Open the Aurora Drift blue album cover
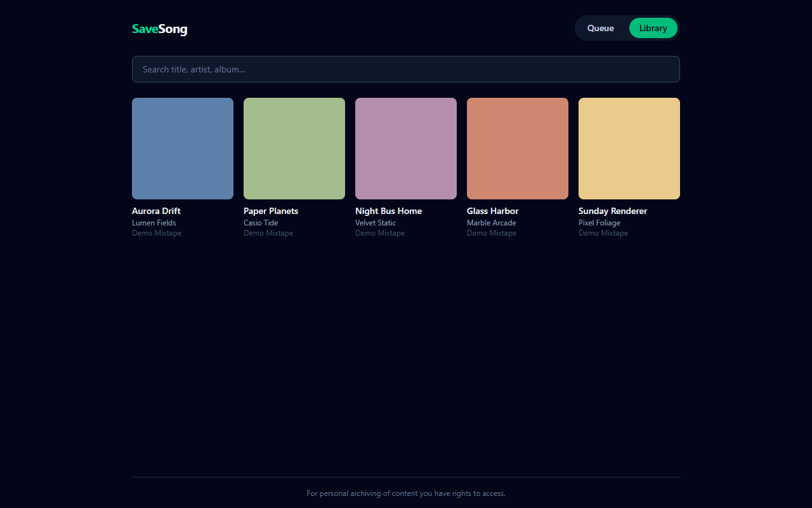The image size is (812, 508). (183, 149)
